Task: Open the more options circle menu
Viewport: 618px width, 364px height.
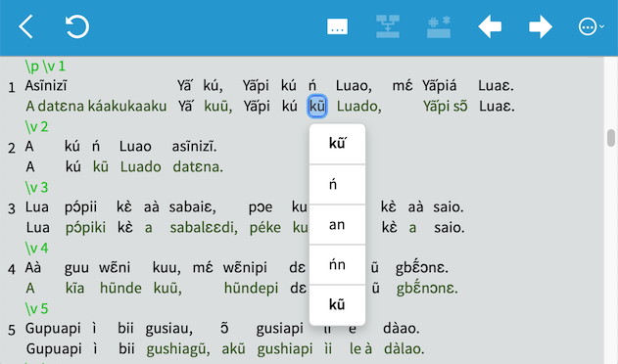Action: [591, 26]
